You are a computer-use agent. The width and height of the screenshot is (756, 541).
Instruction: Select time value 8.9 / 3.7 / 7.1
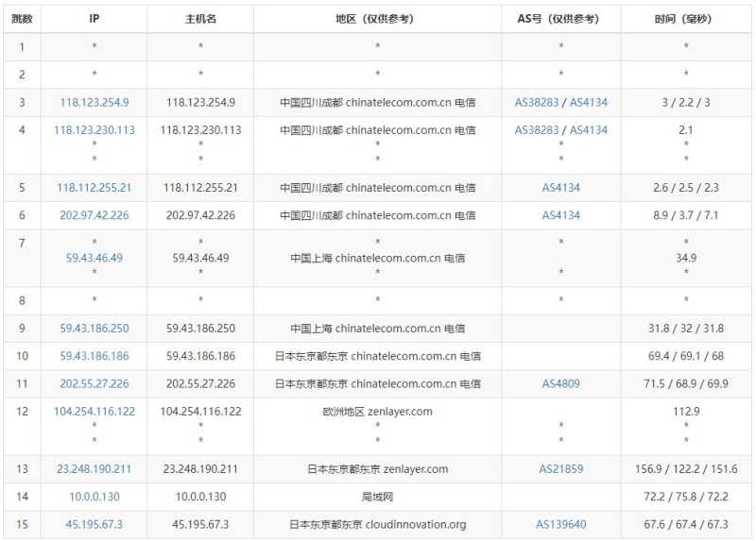(x=686, y=215)
